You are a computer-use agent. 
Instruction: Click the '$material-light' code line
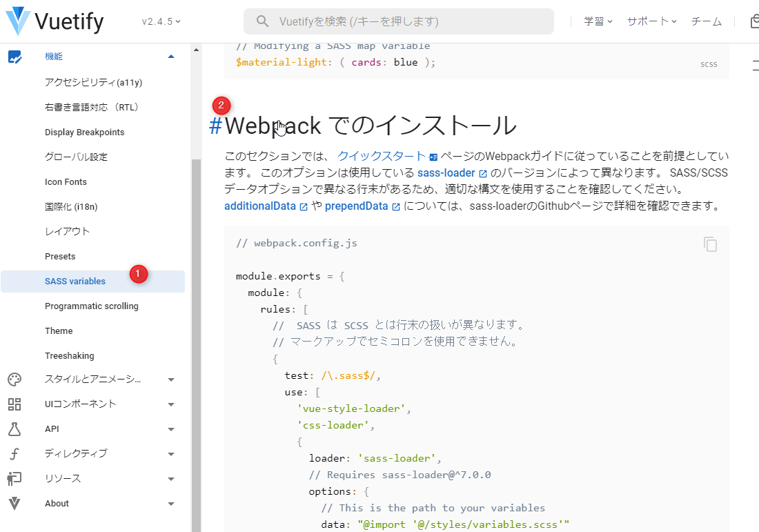[x=335, y=62]
